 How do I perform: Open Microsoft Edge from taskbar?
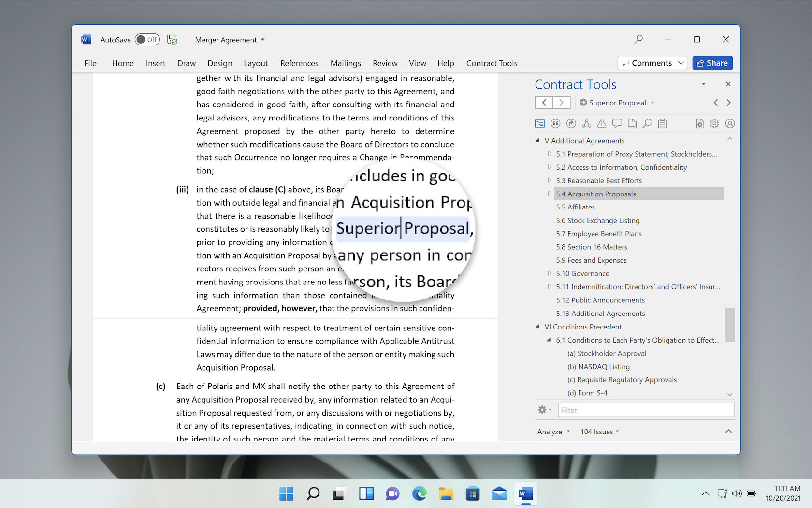point(419,493)
